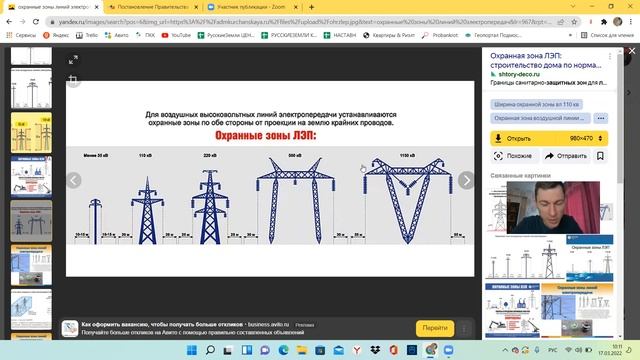Open Microsoft Office from taskbar
The width and height of the screenshot is (640, 360).
pos(393,350)
